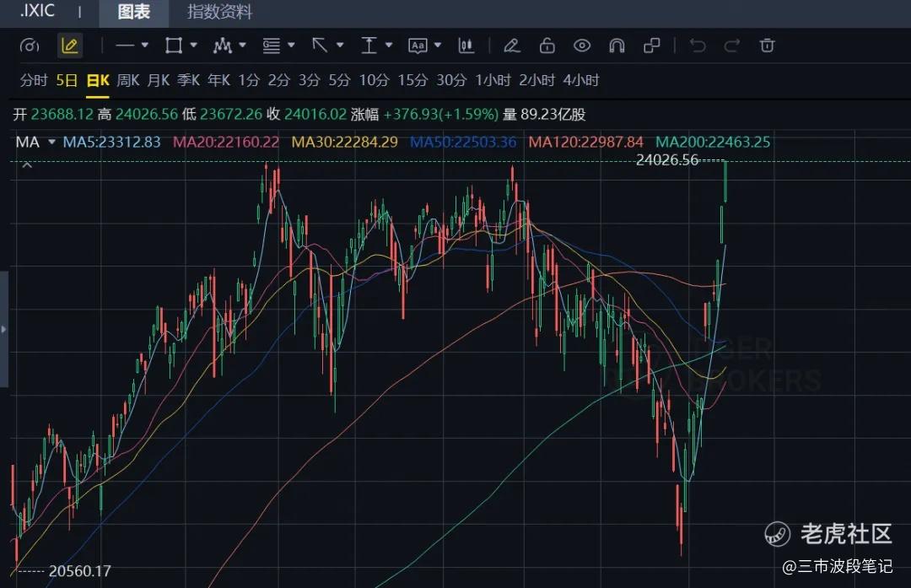Select the 2小时 period
This screenshot has width=911, height=588.
(x=536, y=80)
